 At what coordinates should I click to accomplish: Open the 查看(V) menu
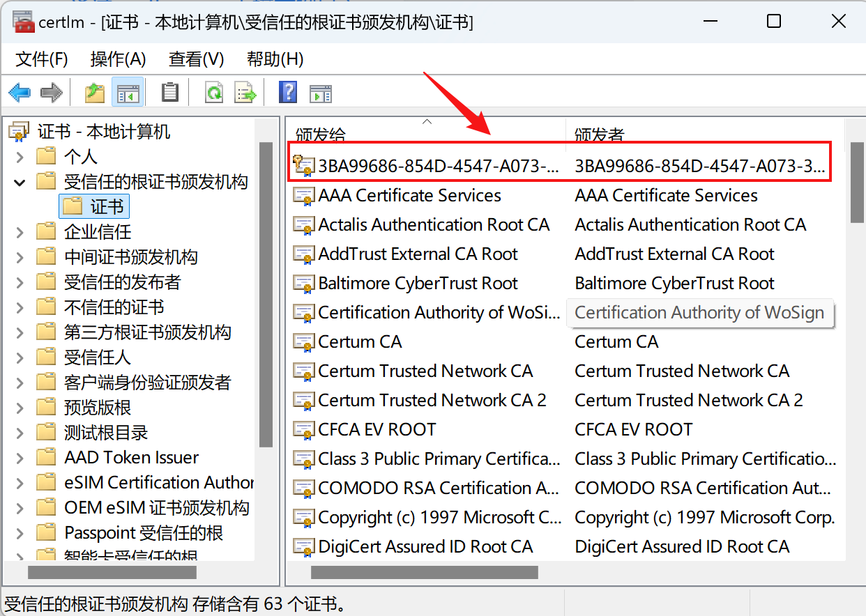pos(195,59)
